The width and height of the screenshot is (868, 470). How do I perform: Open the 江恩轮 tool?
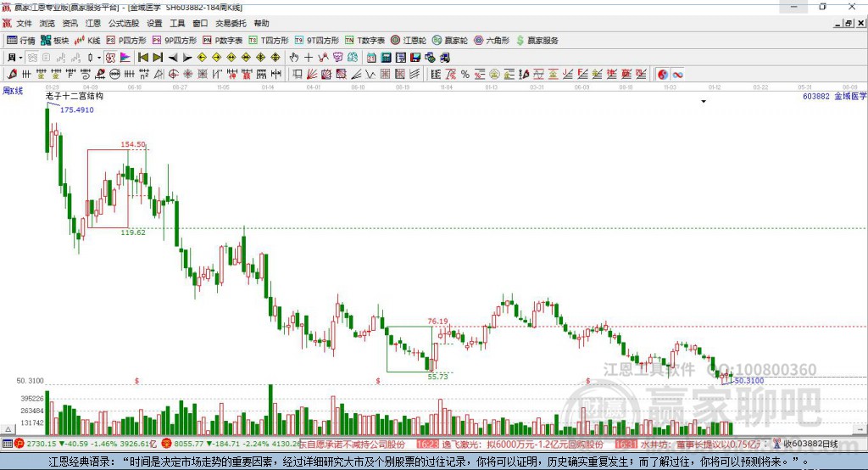(409, 41)
